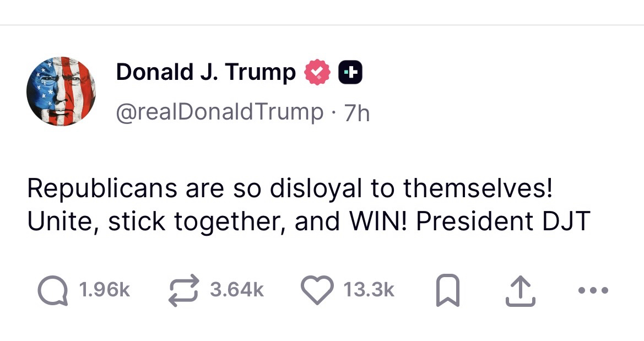The image size is (644, 341).
Task: Click the word "themselves!" in the post
Action: click(x=478, y=188)
